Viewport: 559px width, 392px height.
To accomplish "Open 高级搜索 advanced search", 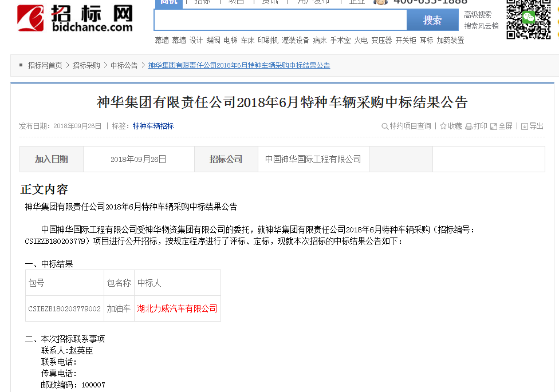I will pyautogui.click(x=478, y=15).
